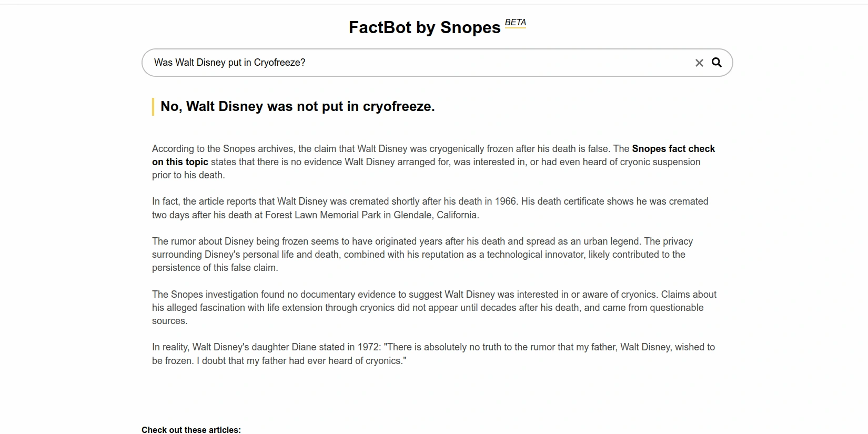Clear the search query with the X icon
The height and width of the screenshot is (434, 868).
point(699,63)
